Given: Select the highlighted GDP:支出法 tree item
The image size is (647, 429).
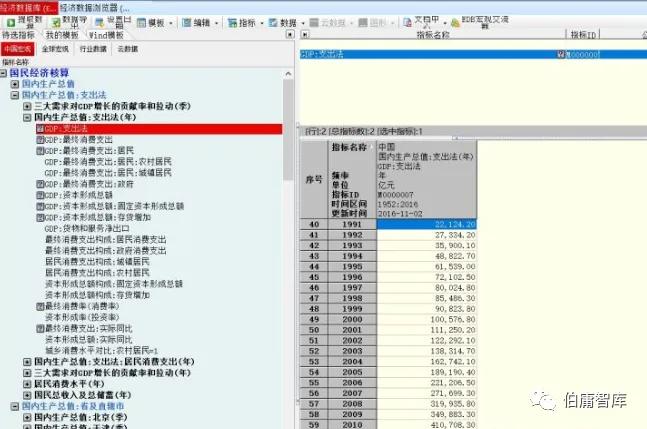Looking at the screenshot, I should tap(159, 129).
